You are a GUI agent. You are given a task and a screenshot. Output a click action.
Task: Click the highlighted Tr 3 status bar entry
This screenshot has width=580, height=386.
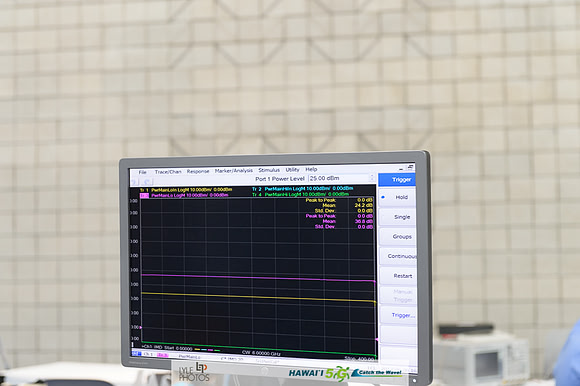162,355
